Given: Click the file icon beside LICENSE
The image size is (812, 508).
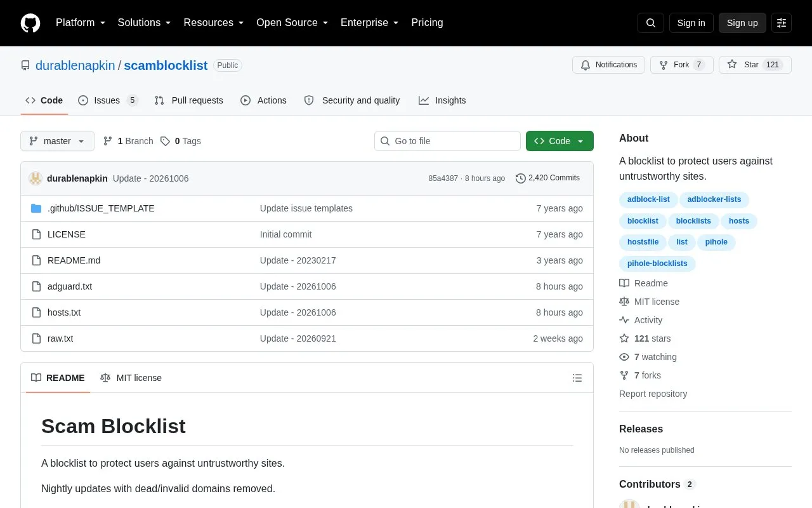Looking at the screenshot, I should click(36, 234).
